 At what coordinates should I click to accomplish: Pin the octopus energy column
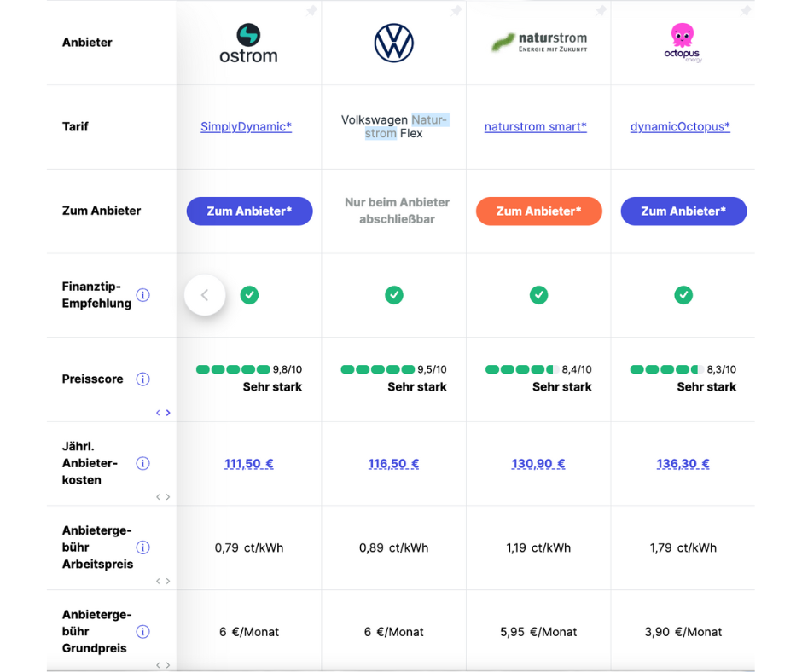pyautogui.click(x=745, y=11)
